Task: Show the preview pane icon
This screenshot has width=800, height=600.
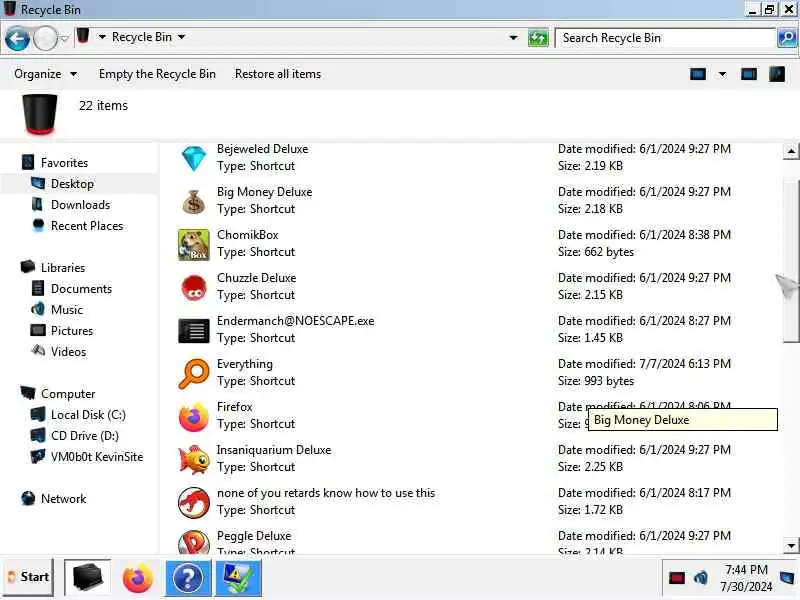Action: (x=748, y=74)
